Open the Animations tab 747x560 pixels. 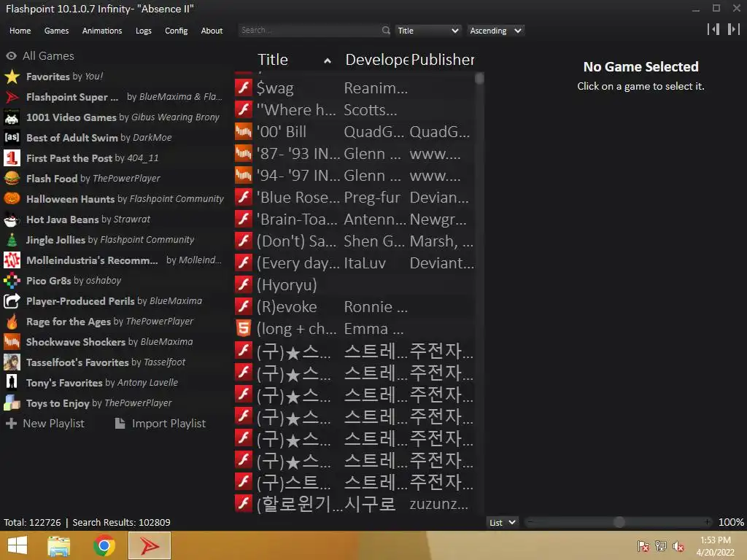(102, 31)
